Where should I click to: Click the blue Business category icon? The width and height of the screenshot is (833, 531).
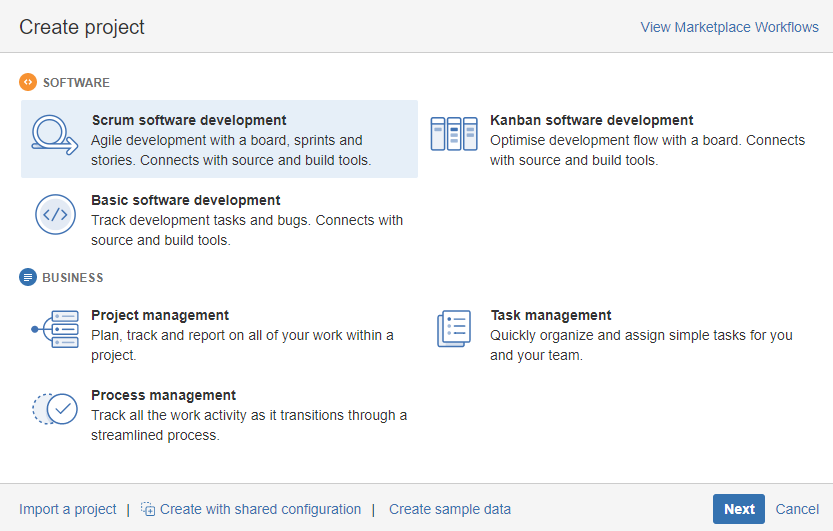click(28, 277)
